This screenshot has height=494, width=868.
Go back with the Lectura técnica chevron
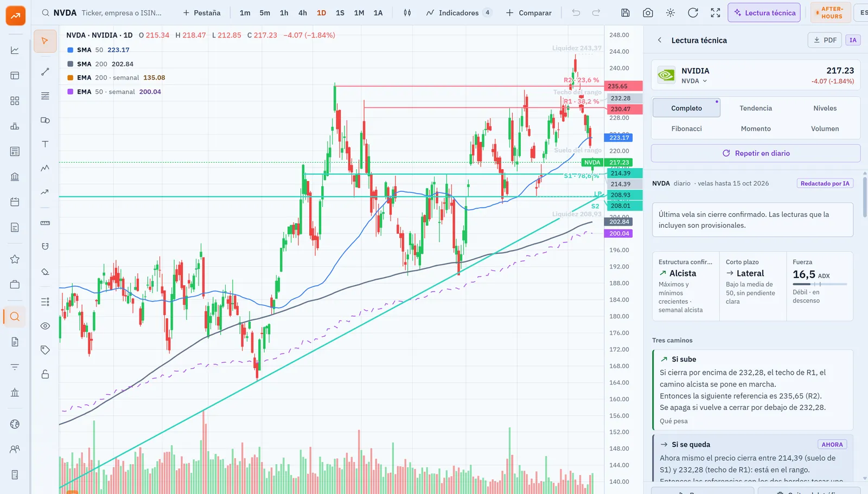tap(660, 40)
